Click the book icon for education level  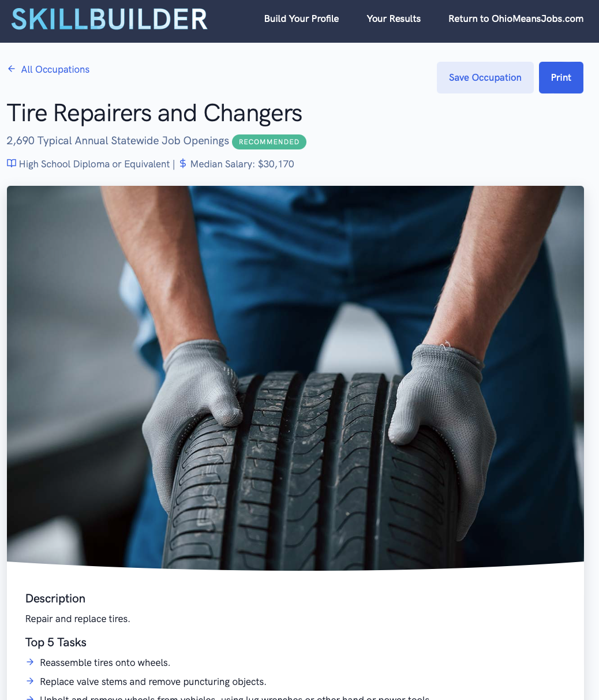[x=12, y=163]
